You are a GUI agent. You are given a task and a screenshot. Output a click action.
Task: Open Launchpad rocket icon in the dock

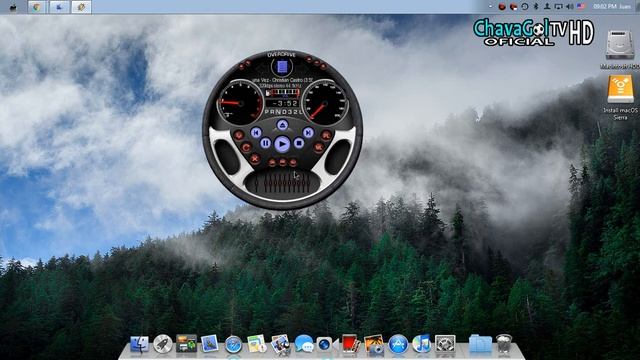[x=162, y=344]
